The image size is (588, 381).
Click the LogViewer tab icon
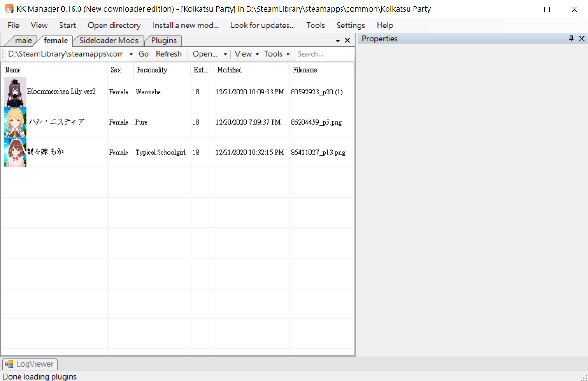tap(9, 364)
